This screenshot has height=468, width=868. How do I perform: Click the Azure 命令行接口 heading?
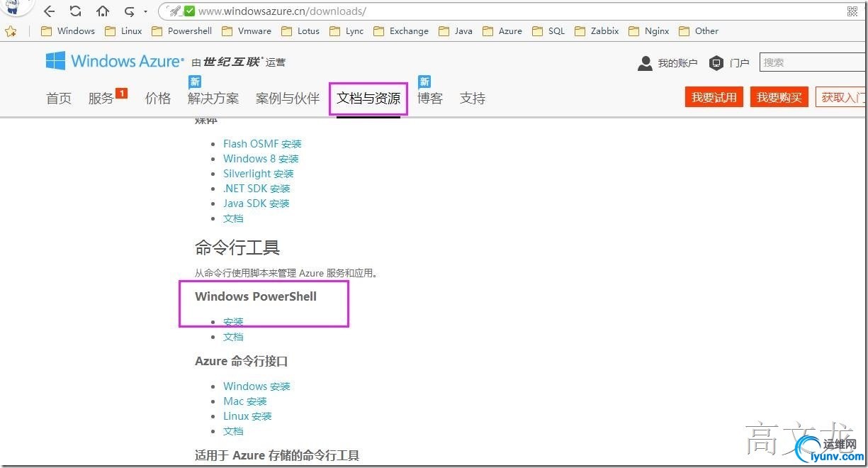pyautogui.click(x=242, y=362)
